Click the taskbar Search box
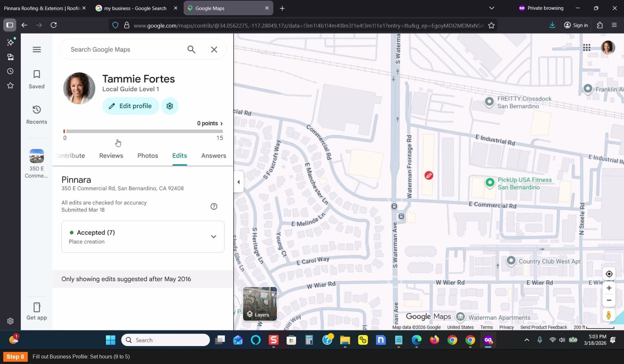Screen dimensions: 624x364 pos(165,340)
